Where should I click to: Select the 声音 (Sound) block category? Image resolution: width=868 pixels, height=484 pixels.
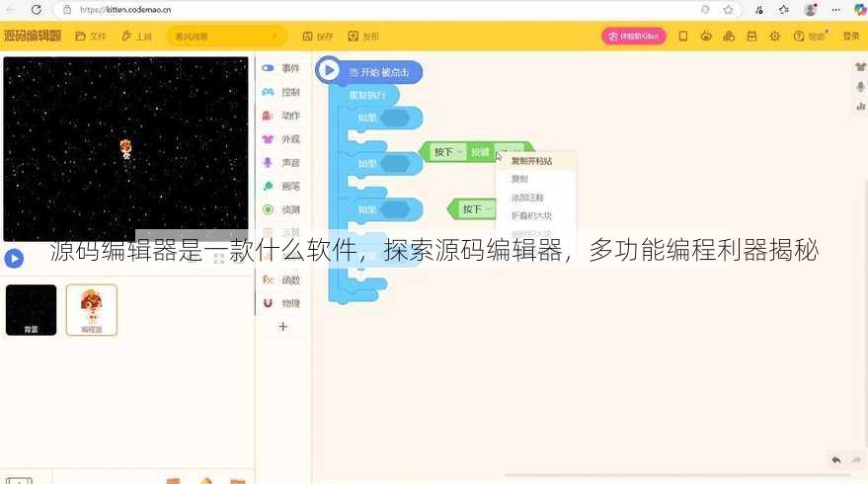click(282, 162)
